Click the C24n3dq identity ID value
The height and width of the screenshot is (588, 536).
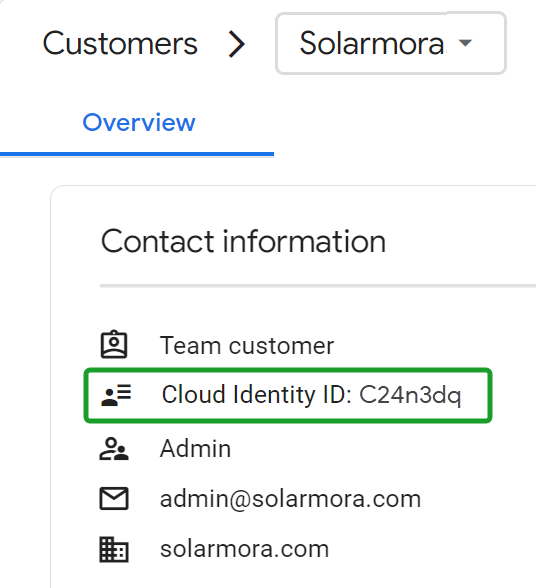(x=410, y=395)
